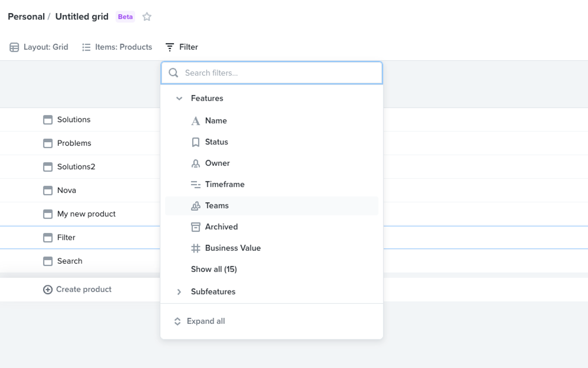Click the Archived box icon
The height and width of the screenshot is (368, 588).
coord(195,227)
